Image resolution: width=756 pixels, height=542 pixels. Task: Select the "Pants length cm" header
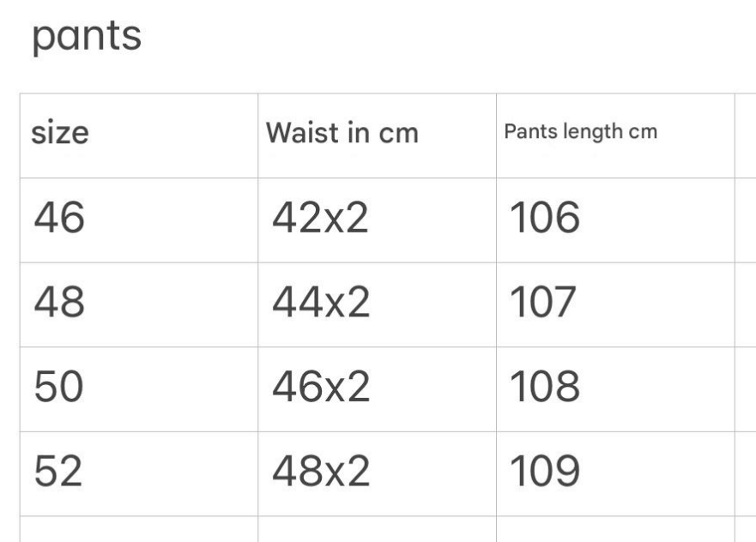580,132
